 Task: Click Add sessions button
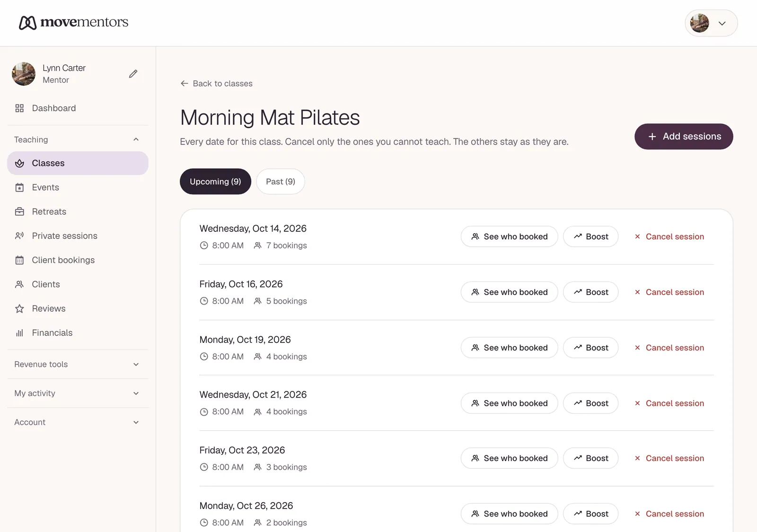click(x=684, y=137)
